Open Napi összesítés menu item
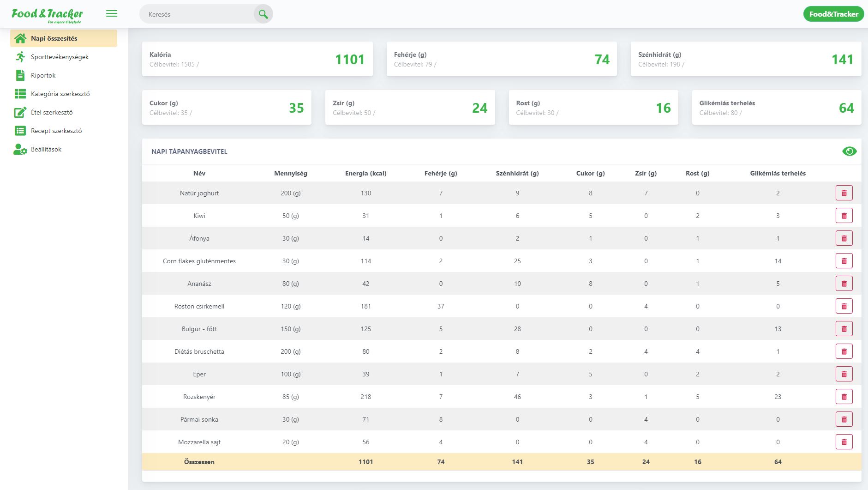The width and height of the screenshot is (868, 490). tap(64, 38)
